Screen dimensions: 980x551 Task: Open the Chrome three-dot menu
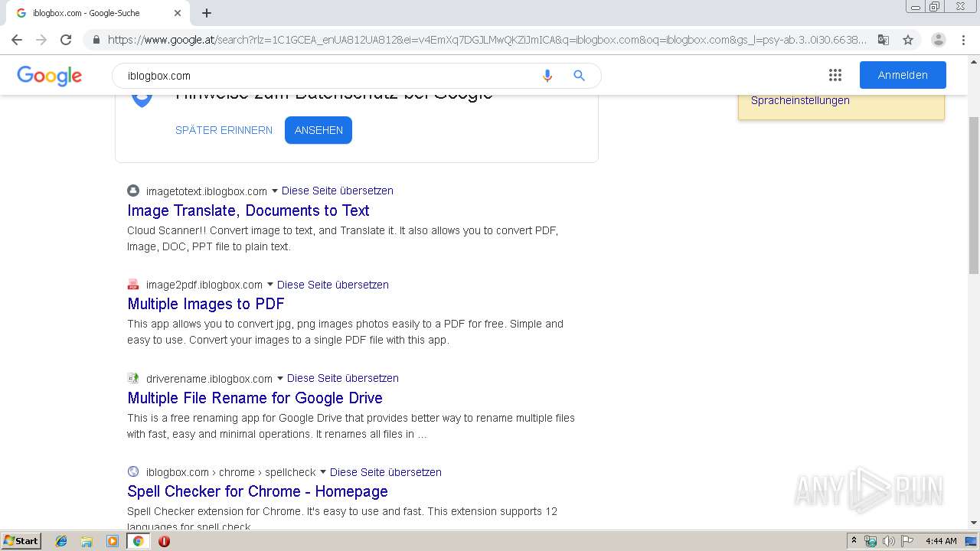pyautogui.click(x=964, y=40)
